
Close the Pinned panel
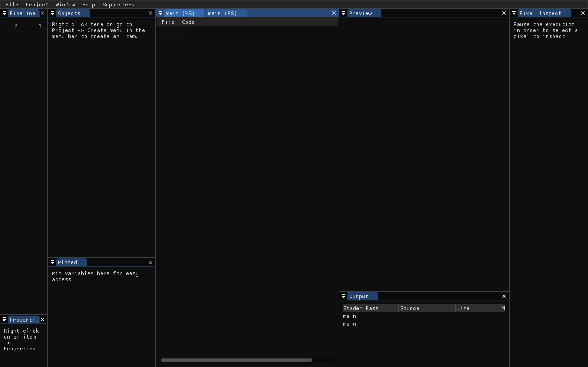pos(150,262)
